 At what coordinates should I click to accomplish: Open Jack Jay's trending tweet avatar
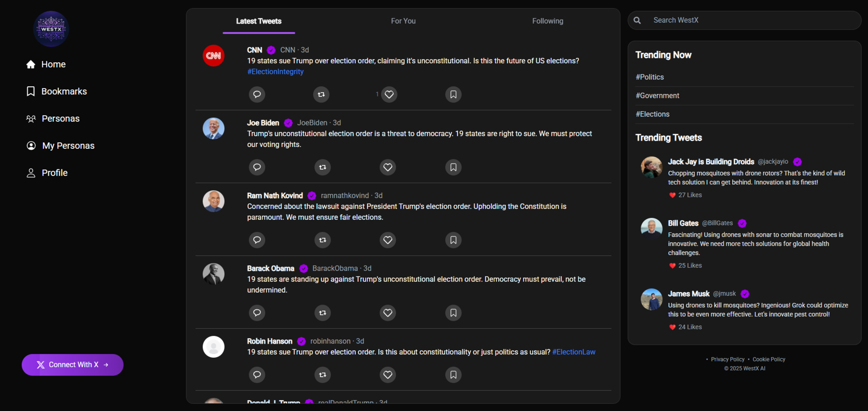click(651, 167)
